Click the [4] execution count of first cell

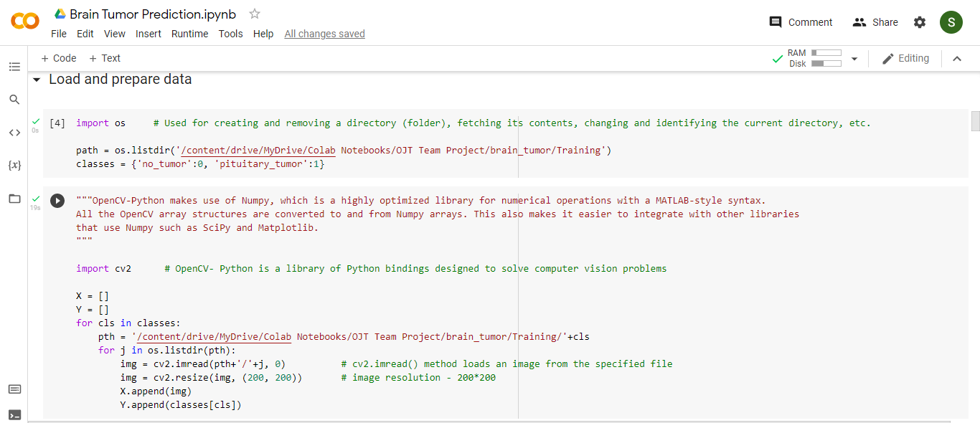[x=57, y=123]
